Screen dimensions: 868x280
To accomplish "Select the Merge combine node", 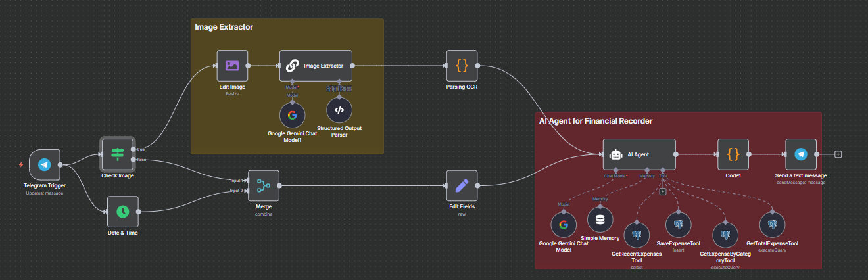I will tap(264, 186).
